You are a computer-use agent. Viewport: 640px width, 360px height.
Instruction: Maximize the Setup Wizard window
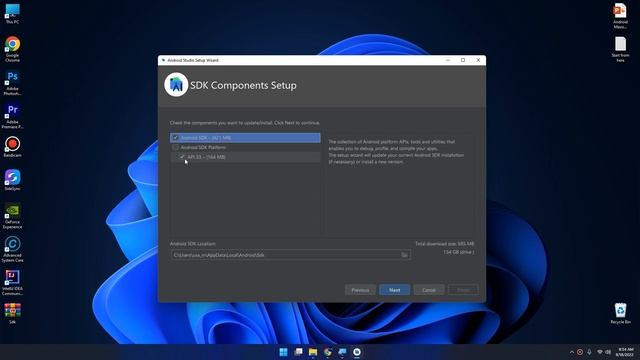(463, 60)
